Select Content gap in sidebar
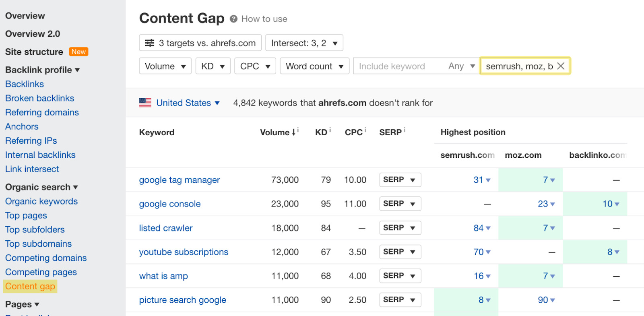 pos(30,286)
